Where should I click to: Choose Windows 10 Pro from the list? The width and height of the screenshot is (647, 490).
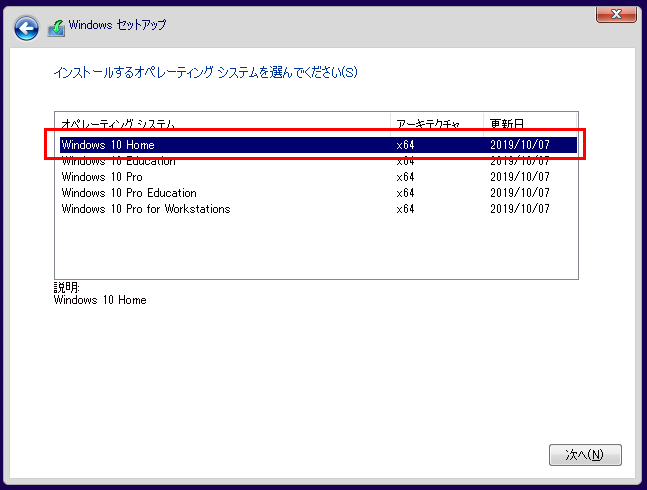tap(102, 177)
